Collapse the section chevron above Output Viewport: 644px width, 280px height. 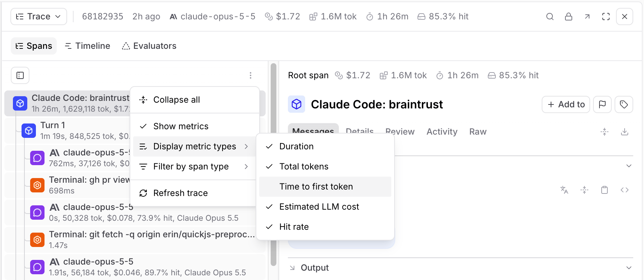point(629,166)
